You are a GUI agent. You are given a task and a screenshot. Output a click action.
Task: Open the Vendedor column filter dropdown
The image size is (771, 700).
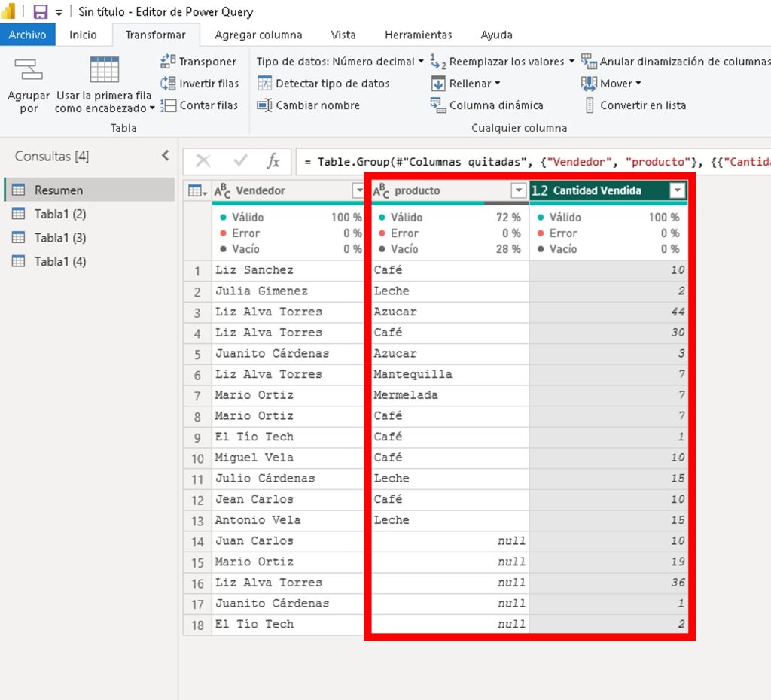click(358, 191)
